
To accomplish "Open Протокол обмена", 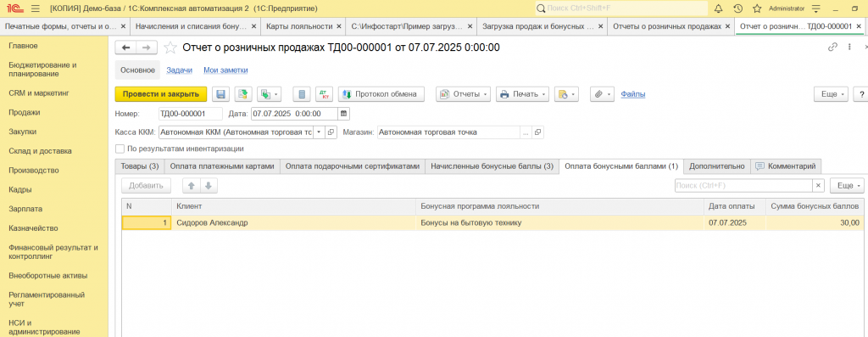I will tap(381, 94).
